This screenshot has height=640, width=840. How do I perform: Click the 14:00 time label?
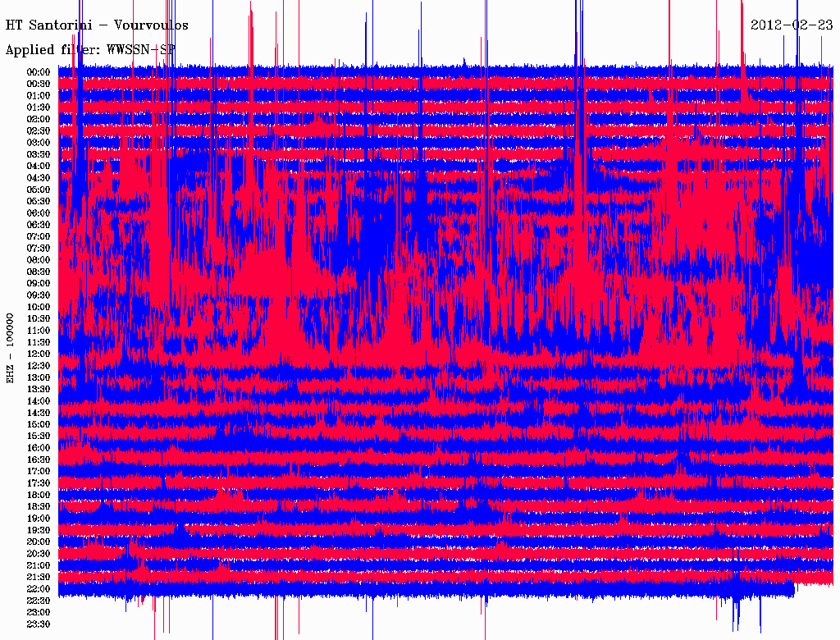click(39, 401)
